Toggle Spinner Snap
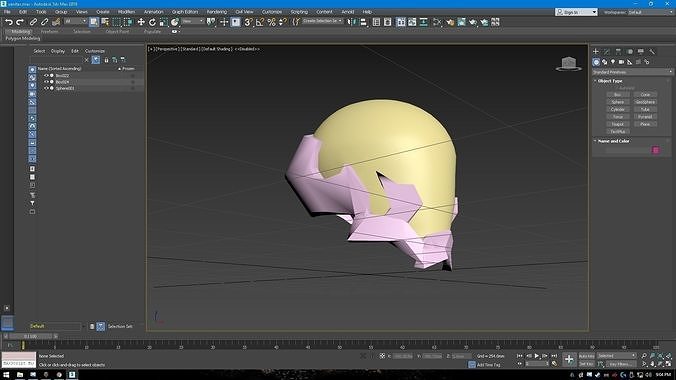 click(x=283, y=22)
